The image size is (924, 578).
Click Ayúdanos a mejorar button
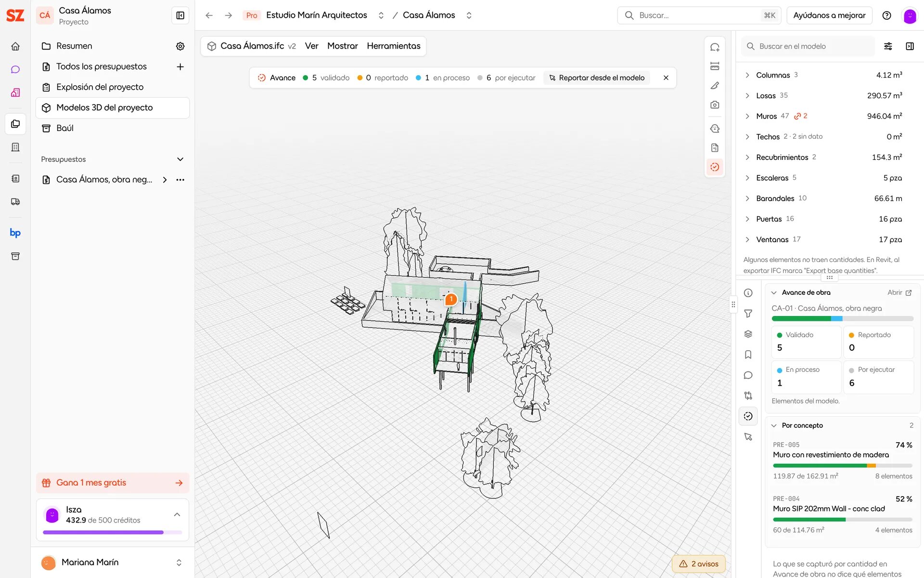click(x=829, y=15)
